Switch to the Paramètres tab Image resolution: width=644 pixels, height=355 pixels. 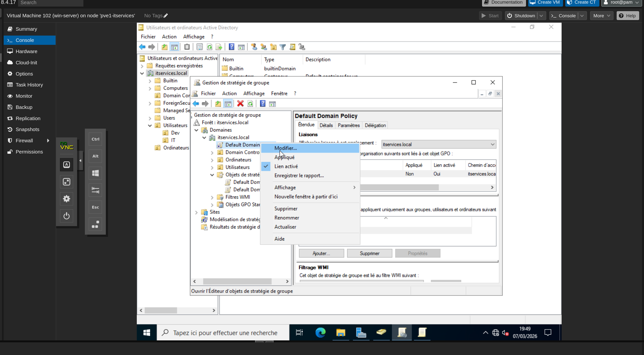coord(348,125)
